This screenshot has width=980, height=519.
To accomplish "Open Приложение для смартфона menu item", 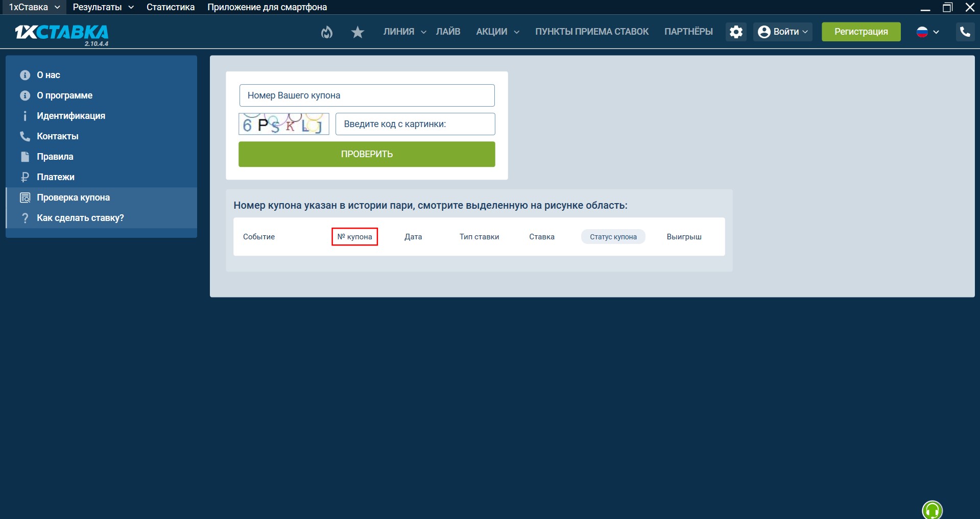I will point(267,7).
